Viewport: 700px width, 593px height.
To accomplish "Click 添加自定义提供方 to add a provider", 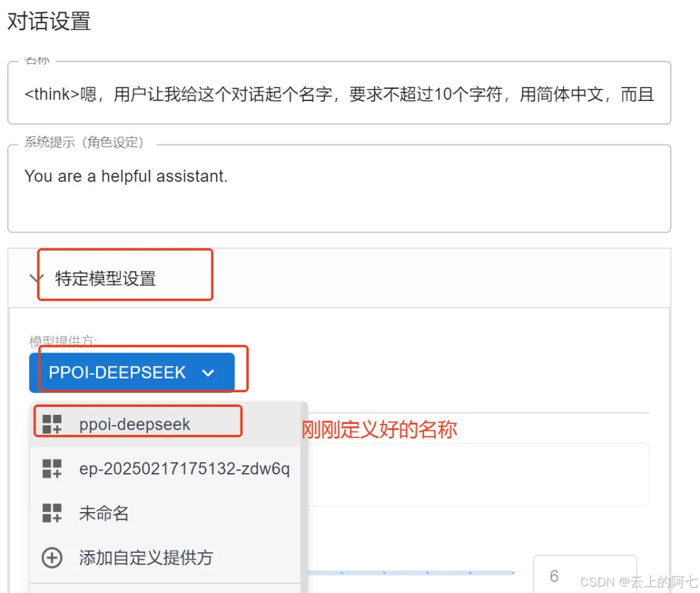I will pos(165,558).
